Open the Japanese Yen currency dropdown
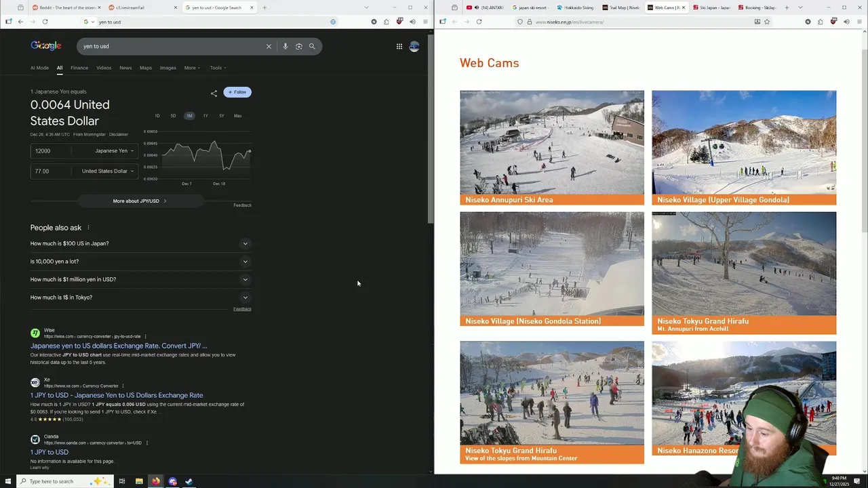This screenshot has height=488, width=868. click(x=113, y=151)
